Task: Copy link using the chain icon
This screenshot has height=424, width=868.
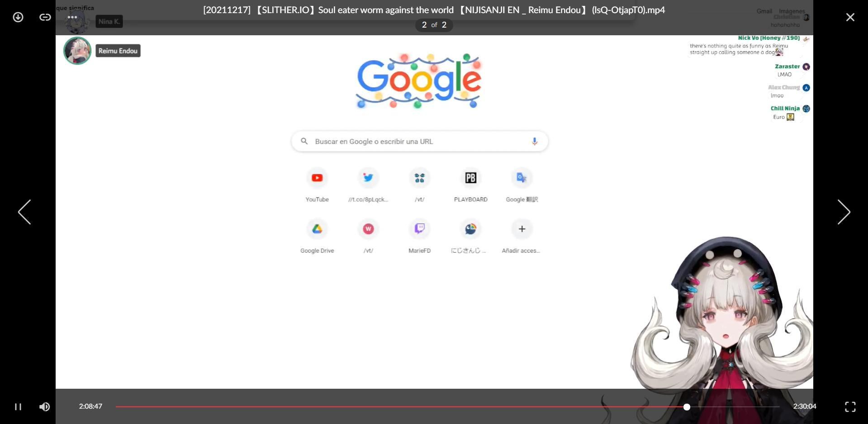Action: click(x=45, y=17)
